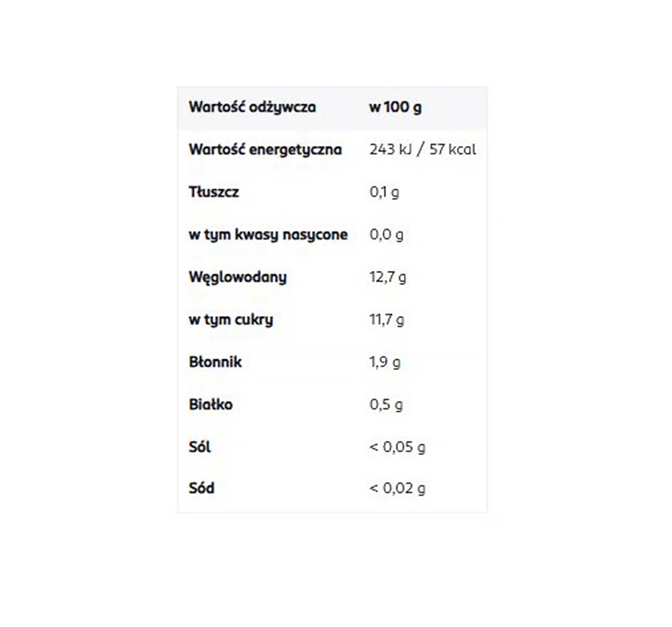Select the "w tym cukry" label

tap(231, 320)
